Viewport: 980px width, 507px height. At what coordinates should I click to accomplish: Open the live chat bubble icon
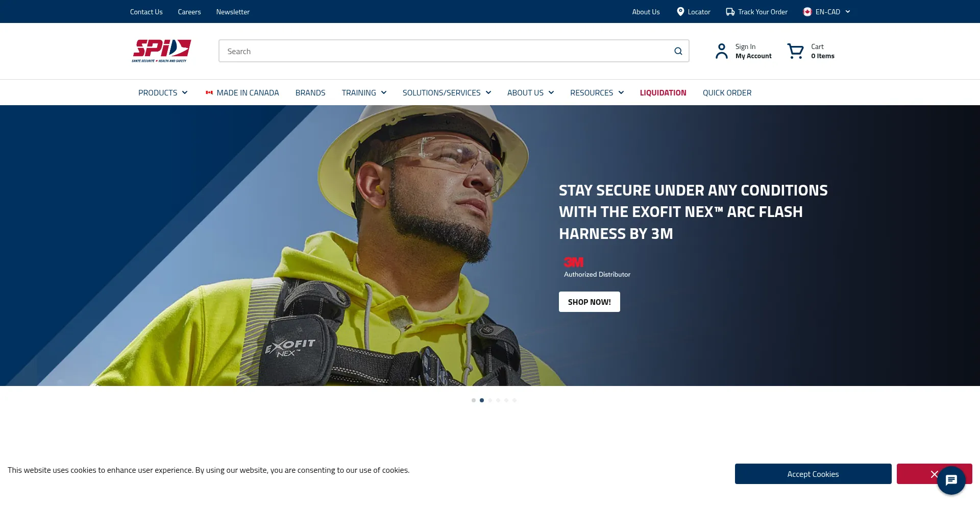(951, 480)
